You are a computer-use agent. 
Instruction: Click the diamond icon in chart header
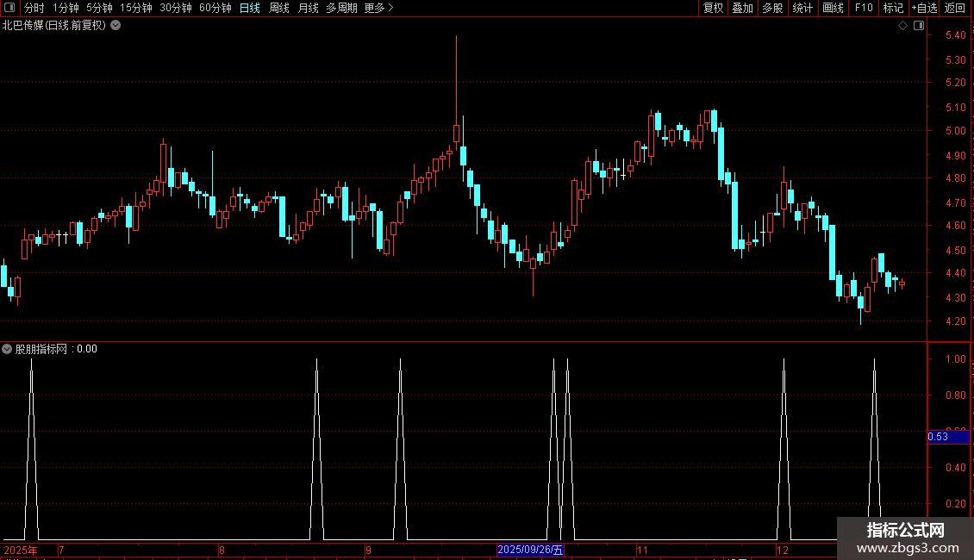tap(903, 26)
